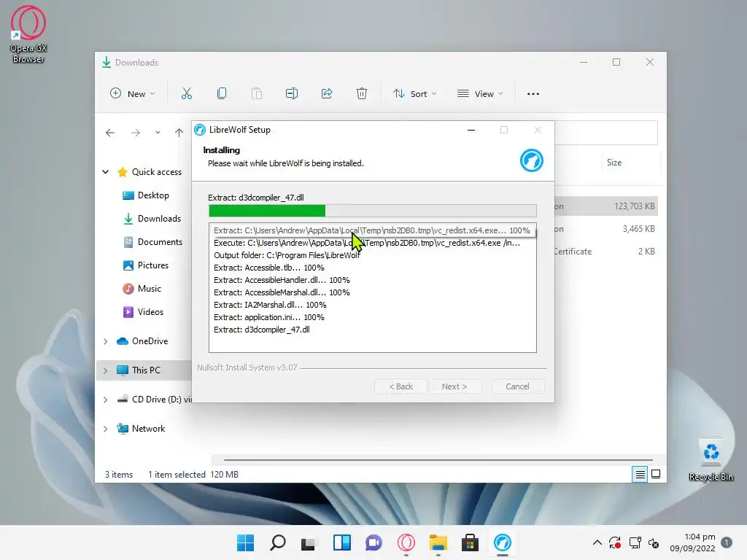Expand the Network tree node
Image resolution: width=747 pixels, height=560 pixels.
(106, 429)
